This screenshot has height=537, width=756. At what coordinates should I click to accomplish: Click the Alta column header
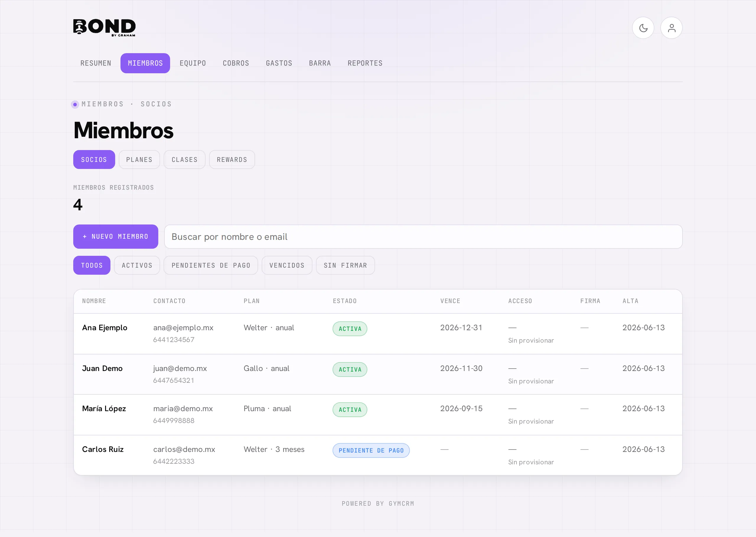tap(630, 301)
